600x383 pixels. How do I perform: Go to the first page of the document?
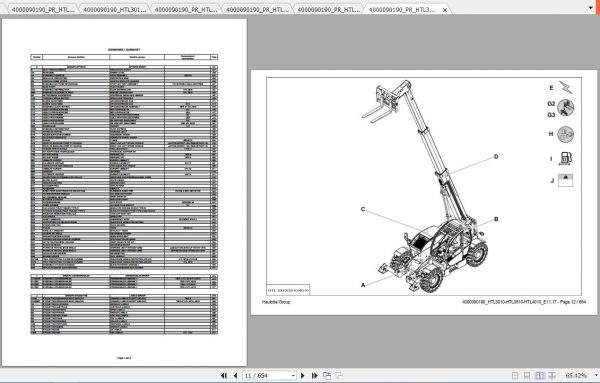click(x=224, y=376)
